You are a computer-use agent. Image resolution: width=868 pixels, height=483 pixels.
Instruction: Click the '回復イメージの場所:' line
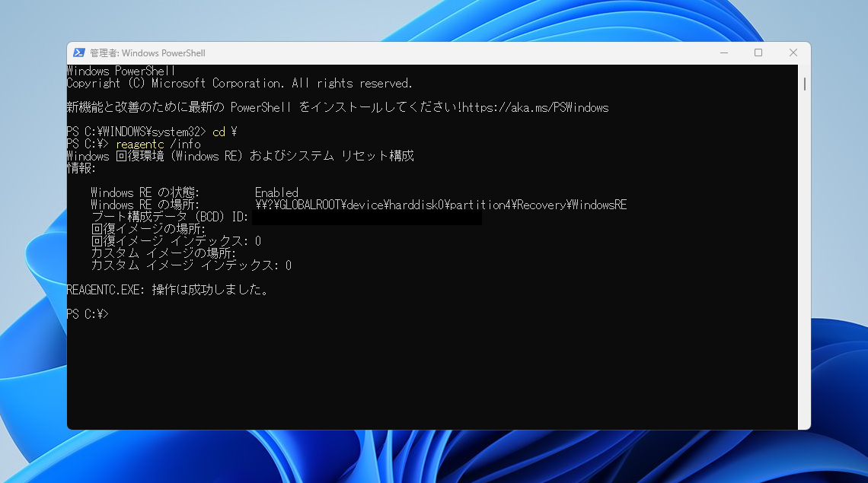click(148, 229)
